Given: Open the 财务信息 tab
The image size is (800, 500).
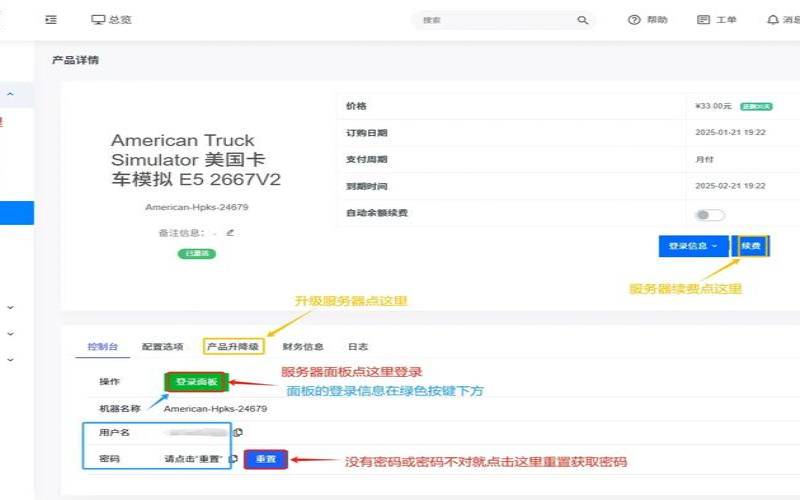Looking at the screenshot, I should click(x=303, y=347).
